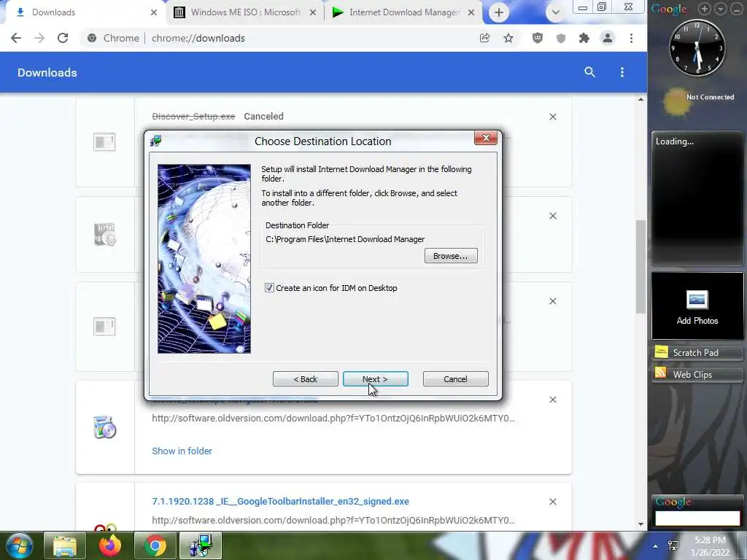
Task: Open the Google sidebar dropdown menu arrow
Action: click(x=721, y=9)
